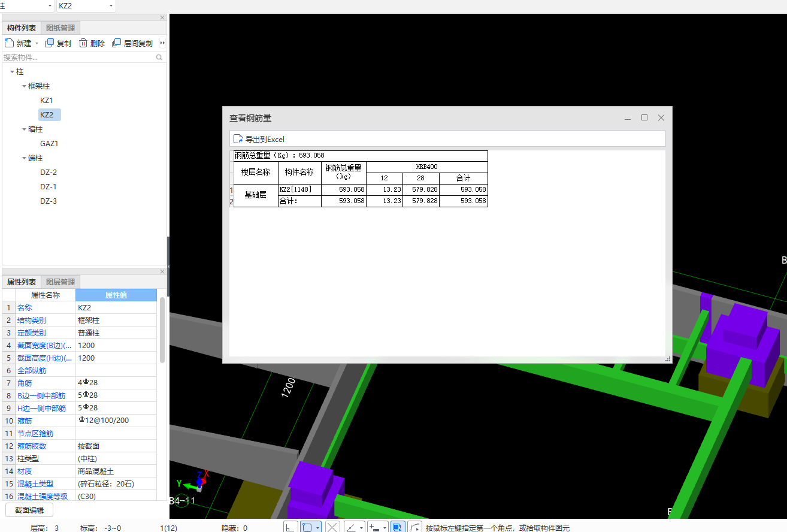Collapse the 端柱 tree node
Viewport: 787px width, 532px height.
pyautogui.click(x=24, y=158)
